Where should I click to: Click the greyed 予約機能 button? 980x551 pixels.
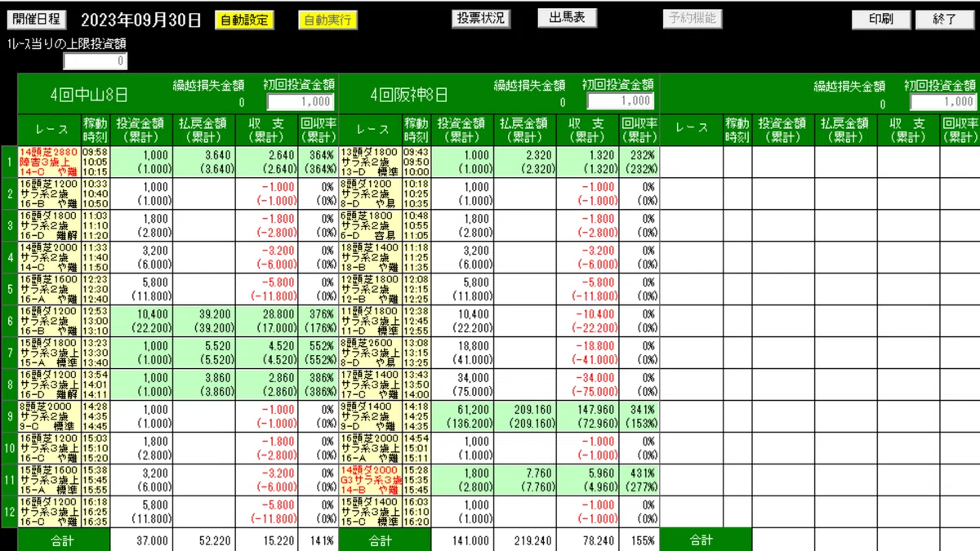click(x=692, y=18)
